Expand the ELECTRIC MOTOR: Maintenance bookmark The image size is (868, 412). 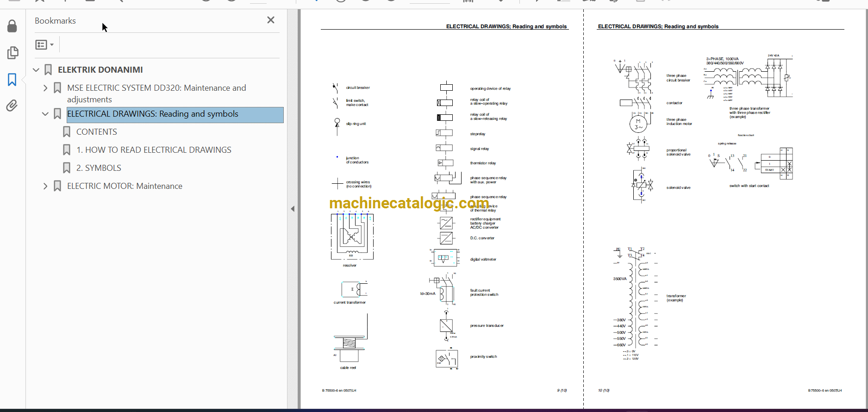pyautogui.click(x=45, y=186)
